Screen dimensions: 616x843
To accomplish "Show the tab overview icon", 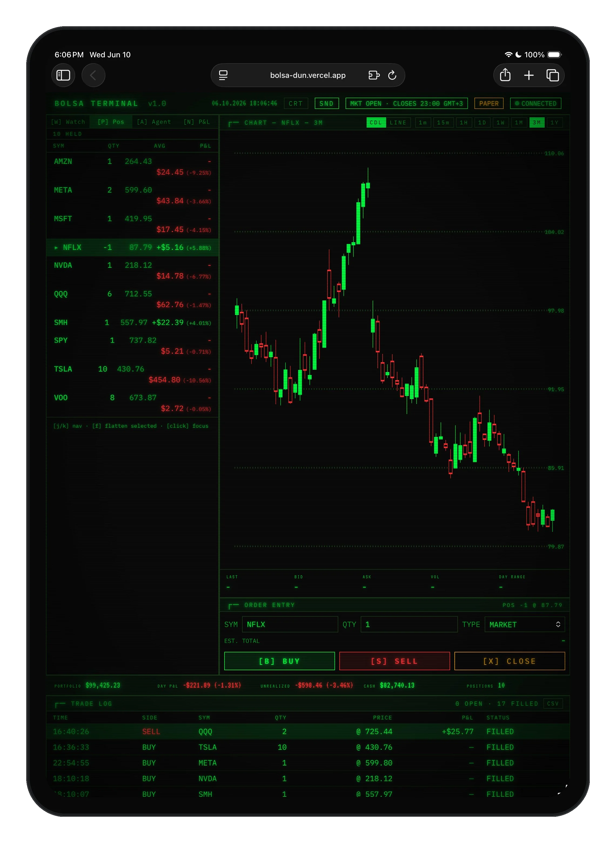I will coord(552,75).
